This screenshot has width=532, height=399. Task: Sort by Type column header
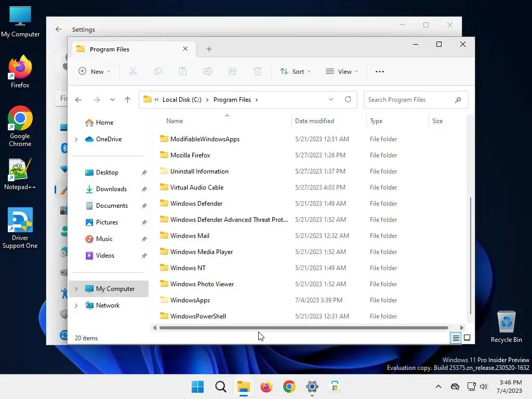click(376, 121)
